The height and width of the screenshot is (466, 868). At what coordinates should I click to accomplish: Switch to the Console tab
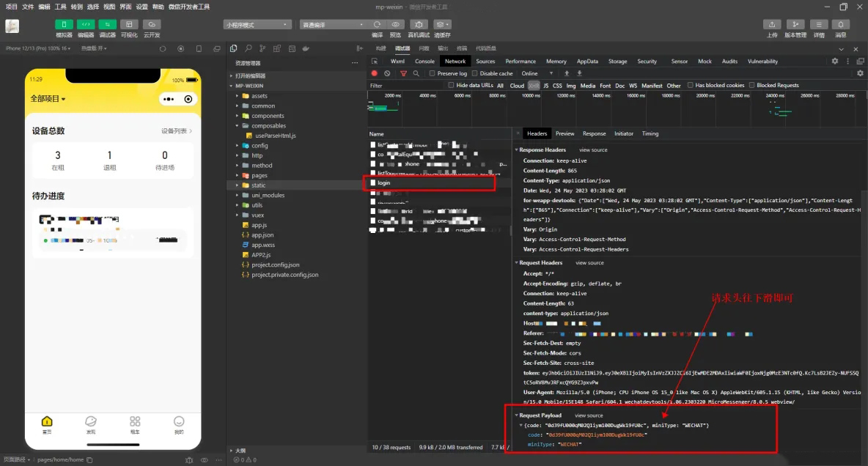pyautogui.click(x=424, y=62)
